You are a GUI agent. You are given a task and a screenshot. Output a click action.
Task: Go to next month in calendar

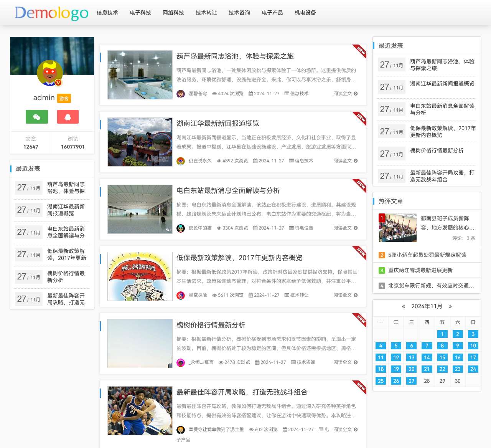click(450, 306)
